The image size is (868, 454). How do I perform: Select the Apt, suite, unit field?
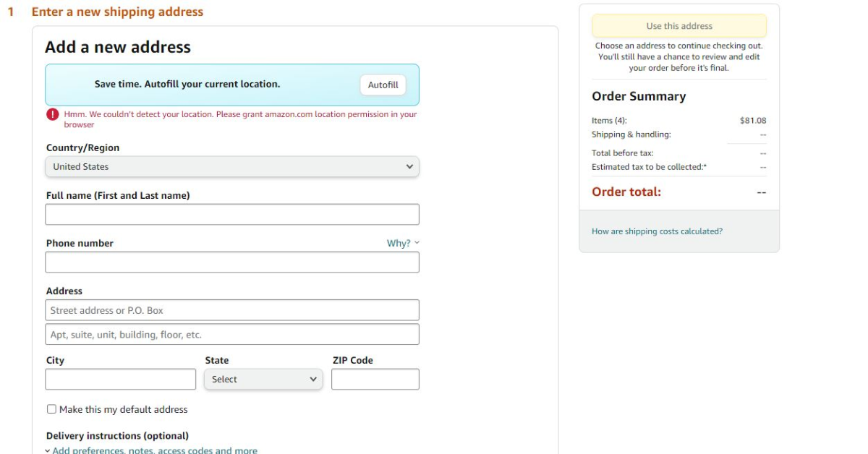tap(231, 335)
